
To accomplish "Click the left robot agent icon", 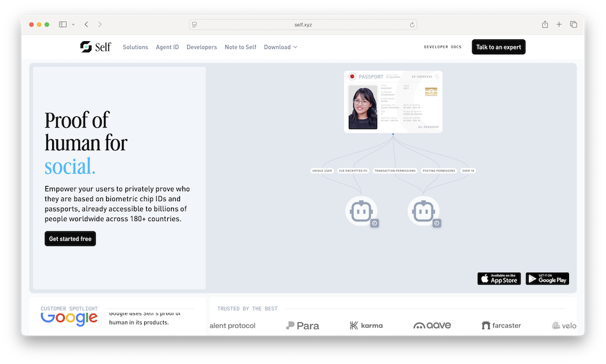I will 361,211.
